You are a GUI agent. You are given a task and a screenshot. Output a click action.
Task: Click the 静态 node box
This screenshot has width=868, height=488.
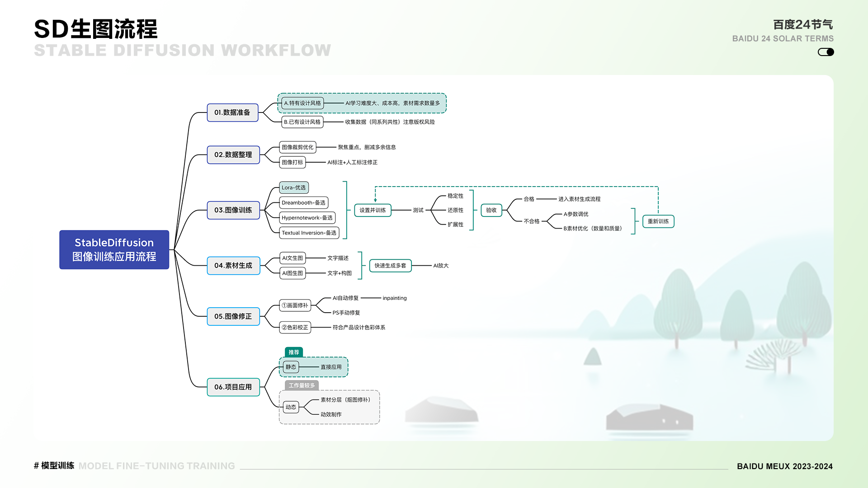coord(291,367)
